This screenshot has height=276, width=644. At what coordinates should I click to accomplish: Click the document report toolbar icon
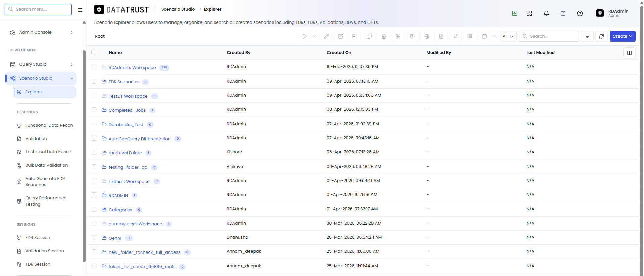[x=441, y=36]
